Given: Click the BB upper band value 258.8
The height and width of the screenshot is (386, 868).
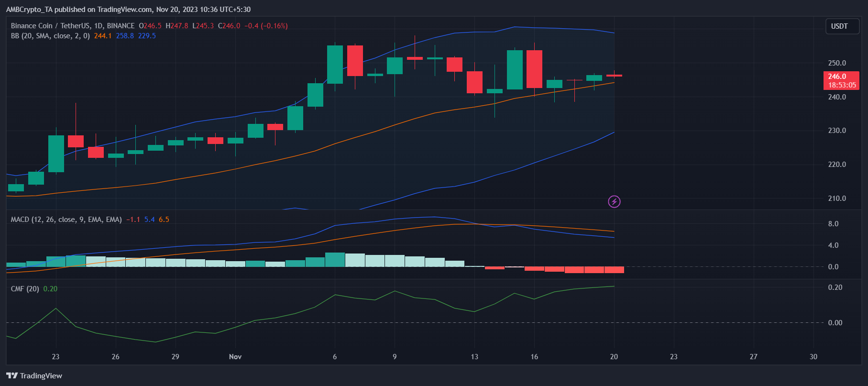Looking at the screenshot, I should [125, 36].
